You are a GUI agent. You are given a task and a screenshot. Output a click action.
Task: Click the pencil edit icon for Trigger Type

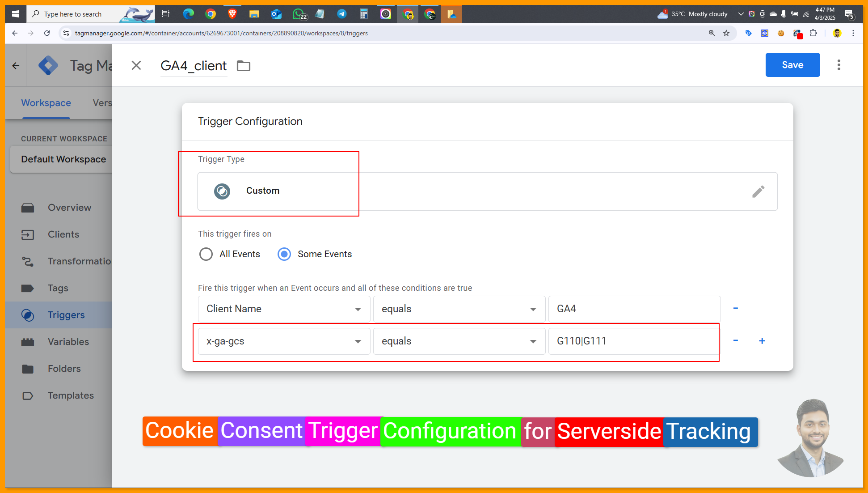coord(758,191)
